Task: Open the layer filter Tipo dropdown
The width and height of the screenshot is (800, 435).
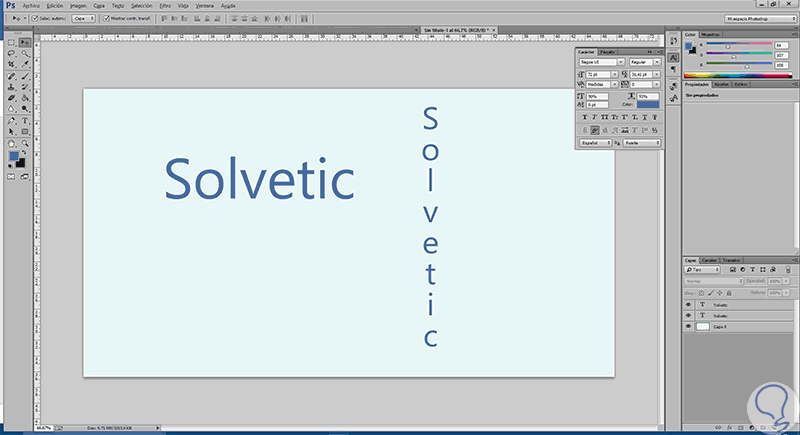Action: [703, 269]
